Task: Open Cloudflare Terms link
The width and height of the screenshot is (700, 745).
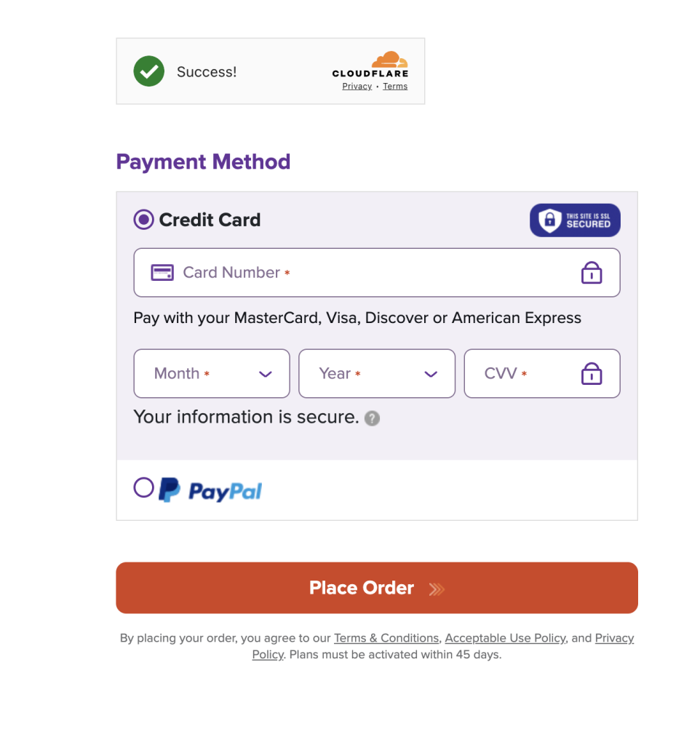Action: [395, 86]
